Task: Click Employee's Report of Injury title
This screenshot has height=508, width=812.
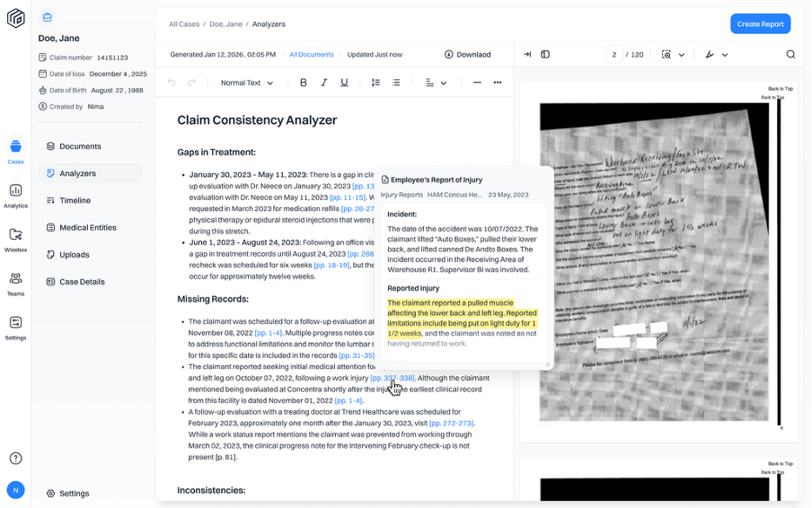Action: (436, 180)
